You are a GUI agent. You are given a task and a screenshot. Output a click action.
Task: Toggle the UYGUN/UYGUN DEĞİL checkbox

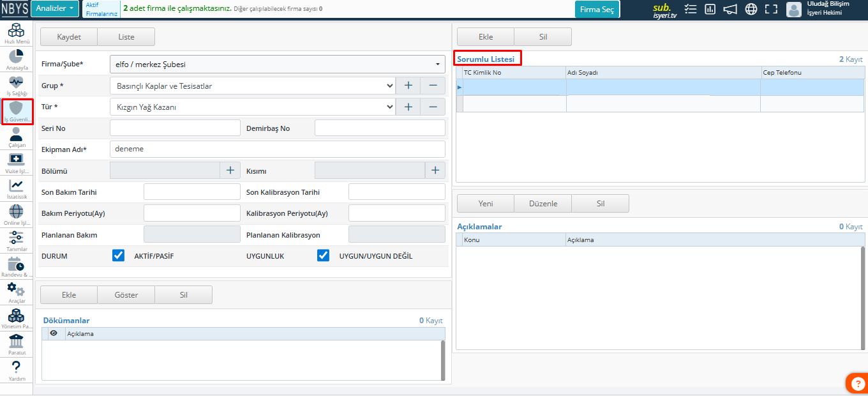pos(324,255)
